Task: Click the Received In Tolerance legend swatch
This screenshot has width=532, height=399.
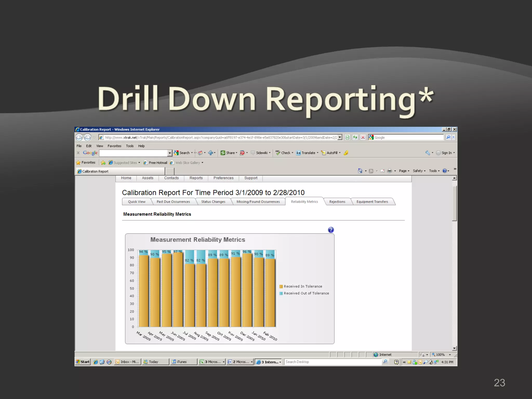Action: pos(281,286)
